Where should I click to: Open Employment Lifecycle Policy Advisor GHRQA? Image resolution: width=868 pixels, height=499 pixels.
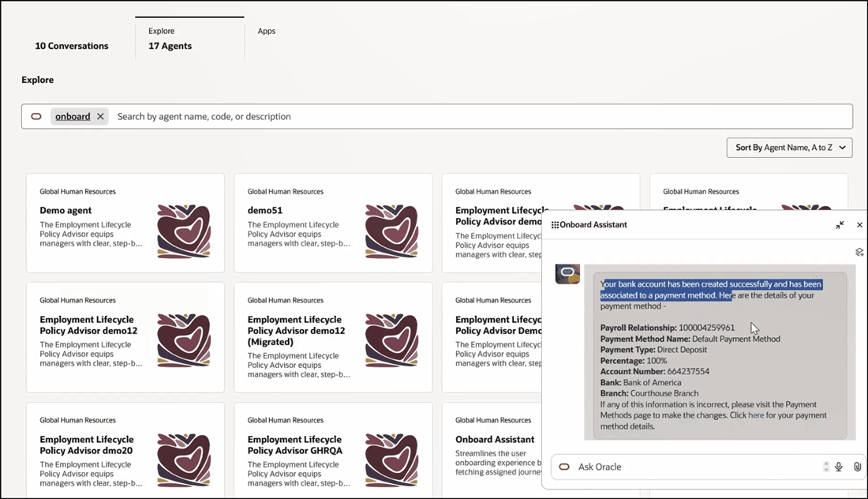[x=333, y=450]
